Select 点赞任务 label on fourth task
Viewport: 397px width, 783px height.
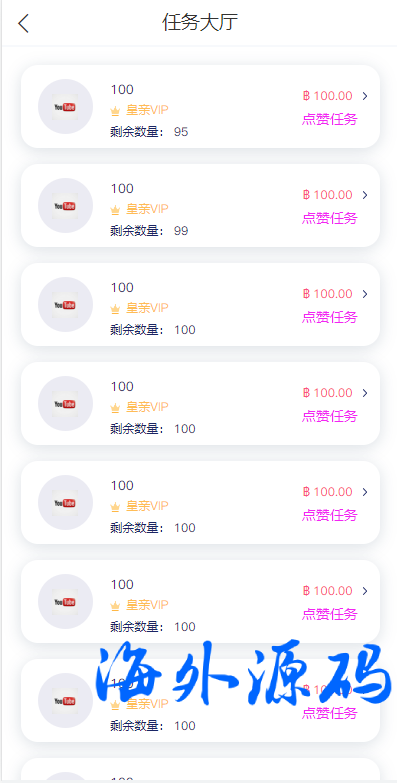(330, 416)
